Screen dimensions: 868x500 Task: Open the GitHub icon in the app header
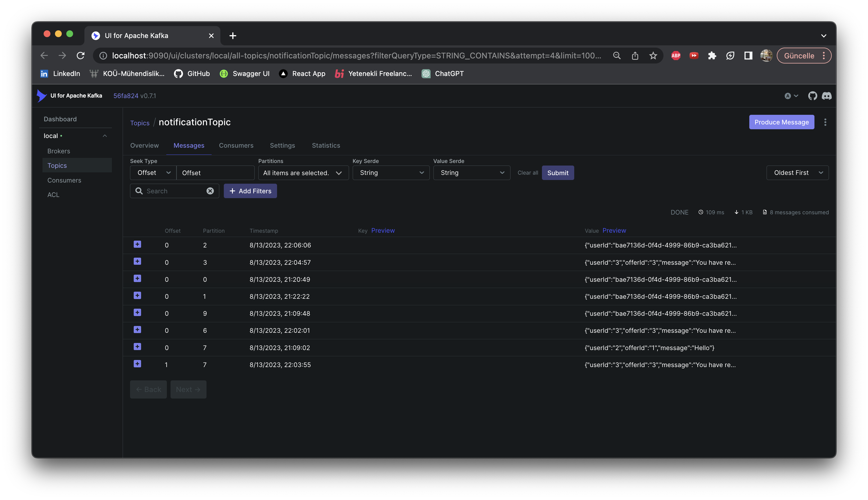(x=812, y=96)
